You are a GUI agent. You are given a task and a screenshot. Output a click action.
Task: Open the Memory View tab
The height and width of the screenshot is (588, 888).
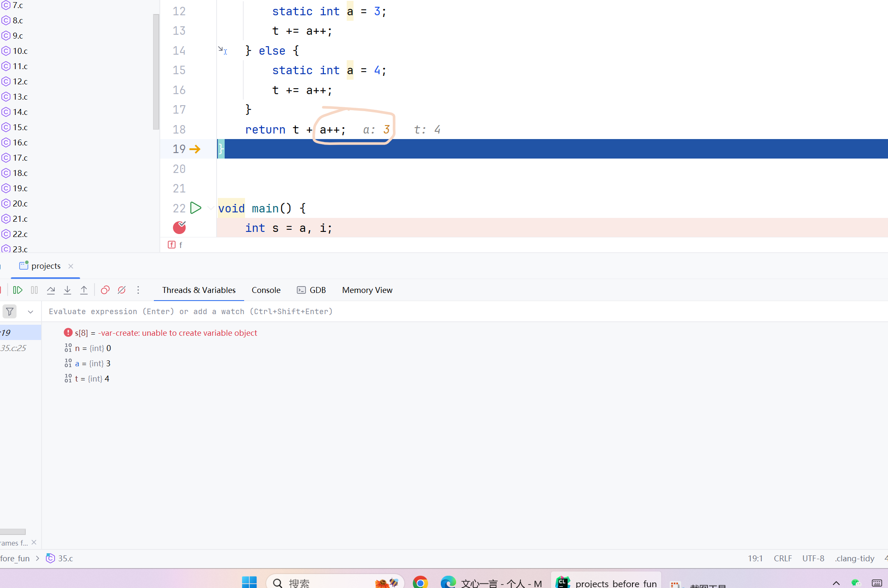(367, 290)
